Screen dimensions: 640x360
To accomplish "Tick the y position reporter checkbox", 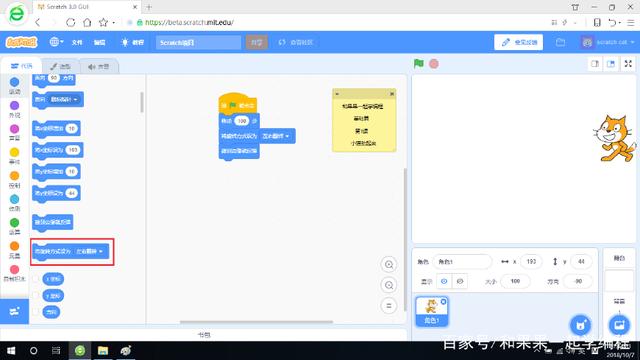I will point(36,296).
